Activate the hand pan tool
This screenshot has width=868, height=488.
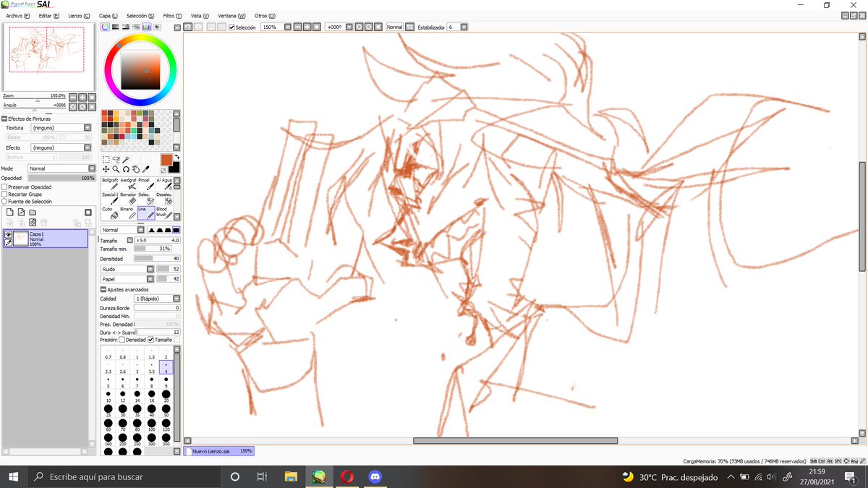(x=135, y=169)
